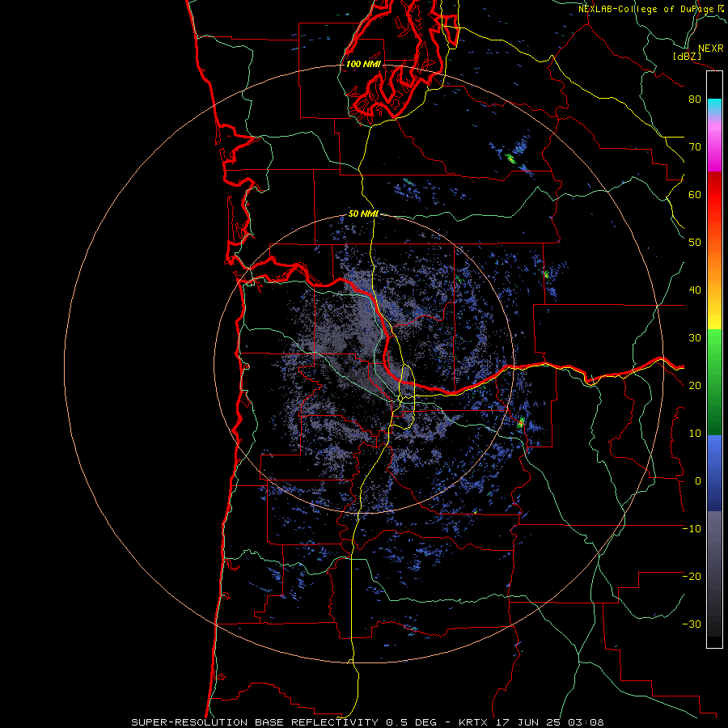The width and height of the screenshot is (728, 728).
Task: Click the -20 value on dBZ scale
Action: (x=692, y=576)
